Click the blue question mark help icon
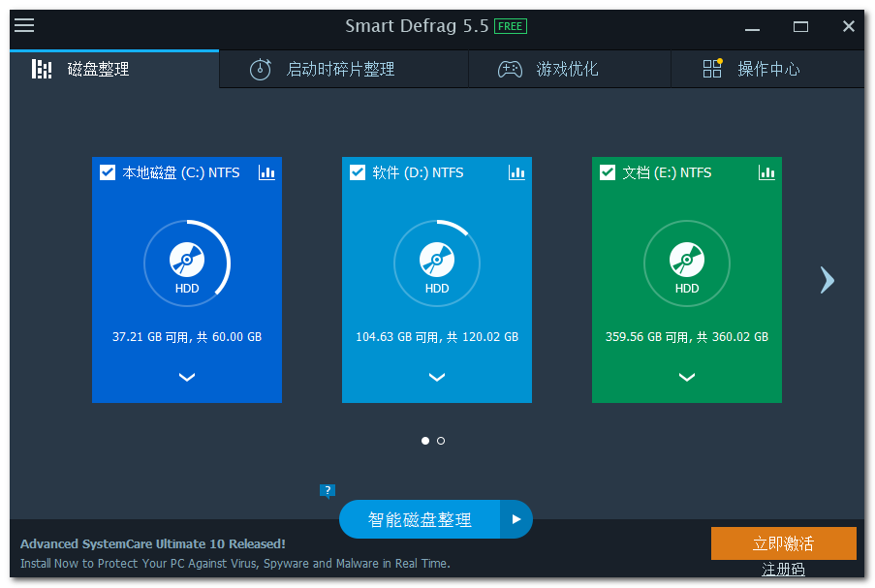875x588 pixels. (x=327, y=491)
